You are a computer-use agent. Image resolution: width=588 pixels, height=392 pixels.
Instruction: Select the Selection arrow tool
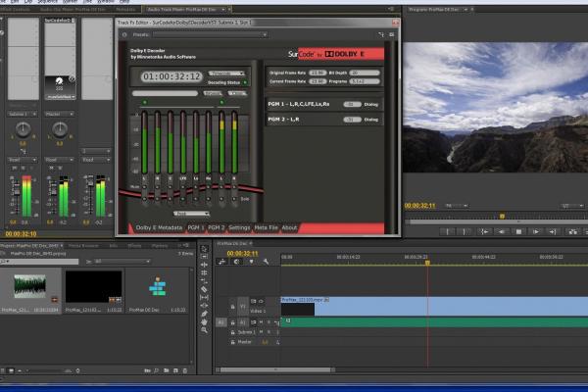tap(205, 250)
